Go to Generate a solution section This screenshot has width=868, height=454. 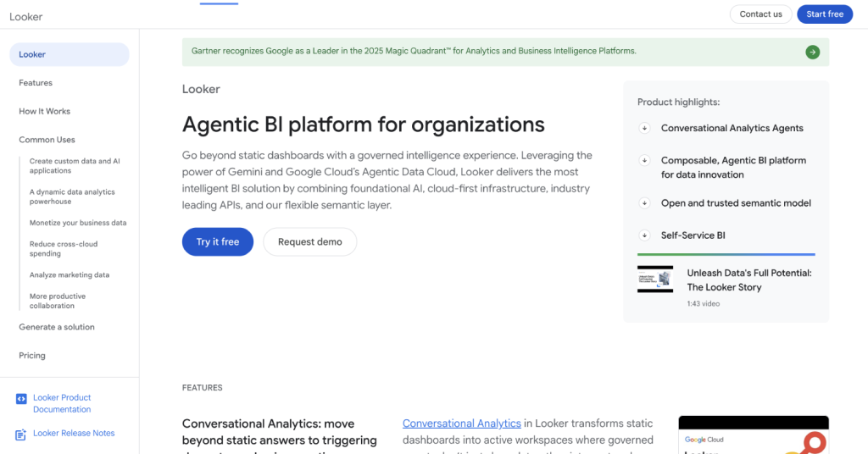coord(57,327)
